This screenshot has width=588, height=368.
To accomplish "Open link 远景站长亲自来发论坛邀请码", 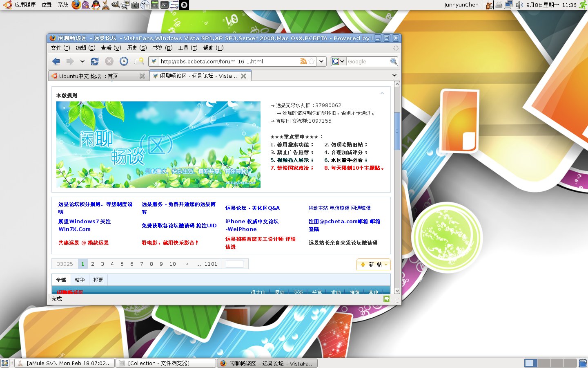I will (343, 243).
